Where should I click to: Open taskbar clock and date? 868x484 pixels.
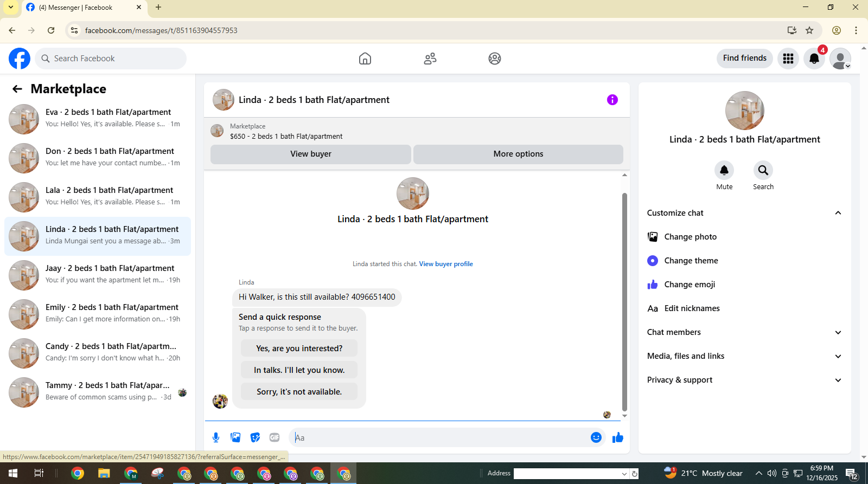[x=822, y=473]
